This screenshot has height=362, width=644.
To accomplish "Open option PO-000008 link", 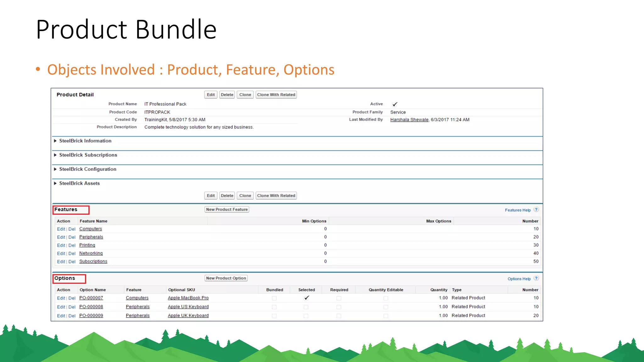I will (91, 307).
